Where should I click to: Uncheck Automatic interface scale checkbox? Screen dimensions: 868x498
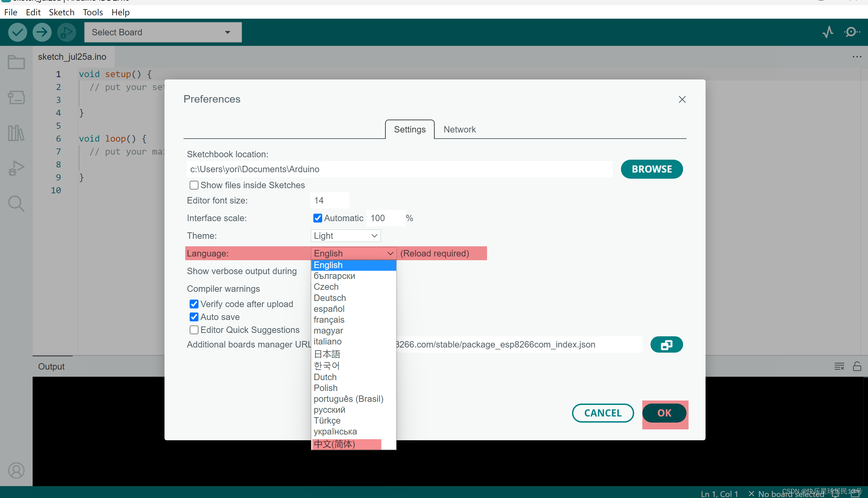point(317,218)
